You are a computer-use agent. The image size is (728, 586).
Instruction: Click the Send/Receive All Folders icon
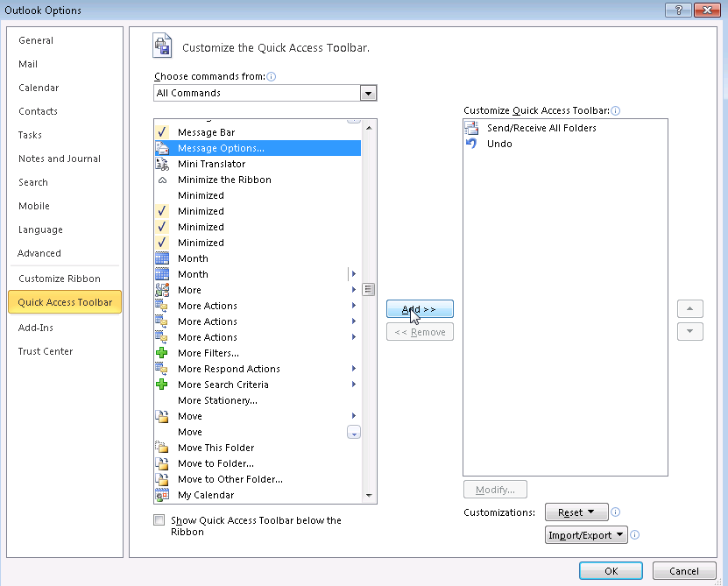[x=471, y=128]
